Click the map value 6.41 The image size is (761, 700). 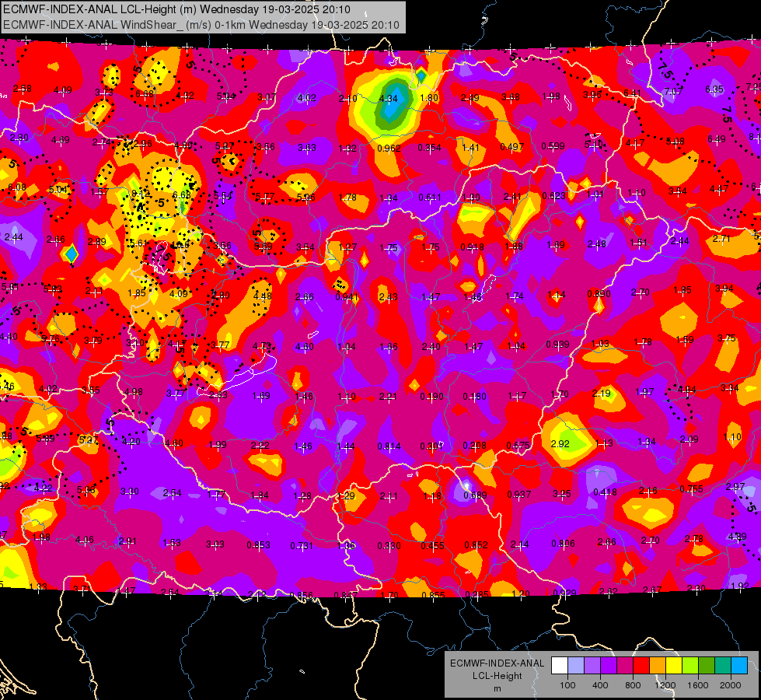633,93
